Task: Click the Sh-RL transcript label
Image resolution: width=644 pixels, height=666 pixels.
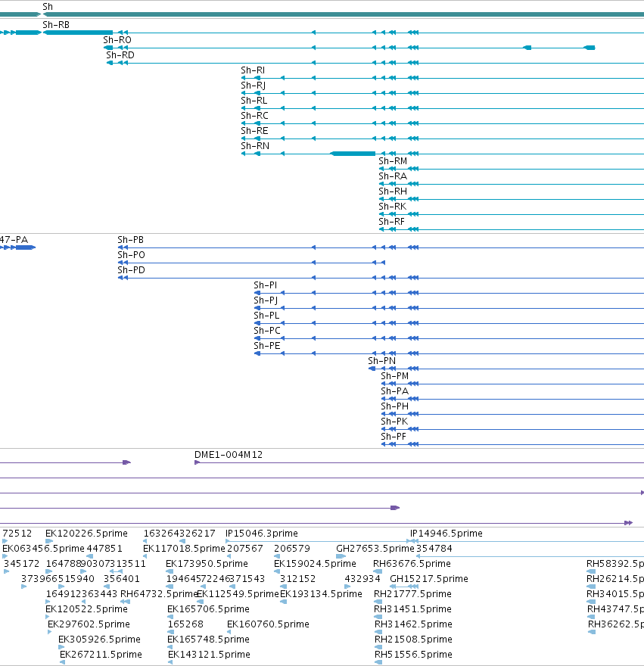Action: click(254, 101)
